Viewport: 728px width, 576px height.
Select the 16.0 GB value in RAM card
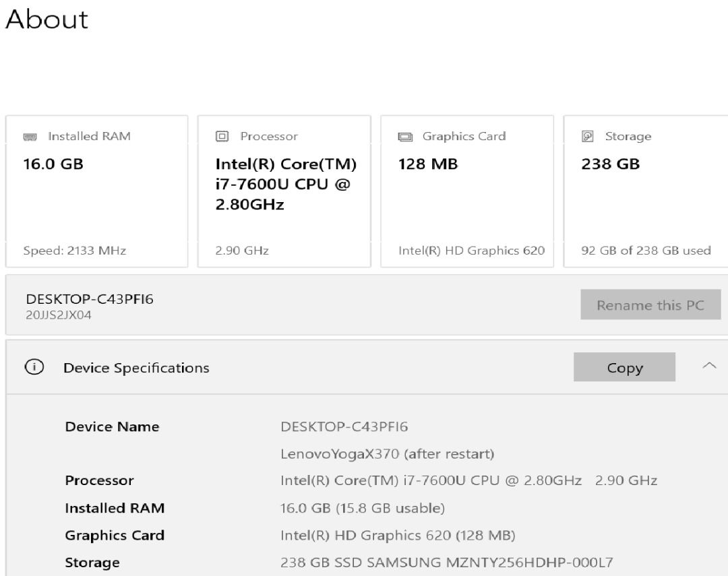point(54,164)
